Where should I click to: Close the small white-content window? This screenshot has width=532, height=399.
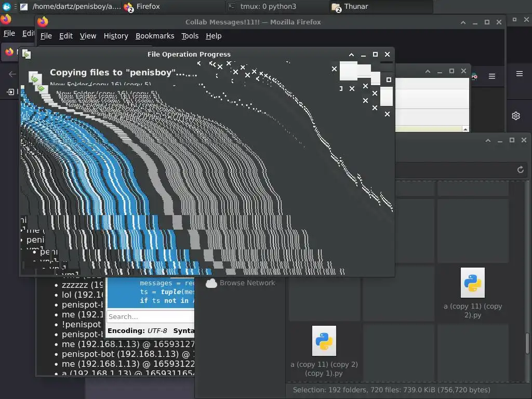click(x=463, y=71)
